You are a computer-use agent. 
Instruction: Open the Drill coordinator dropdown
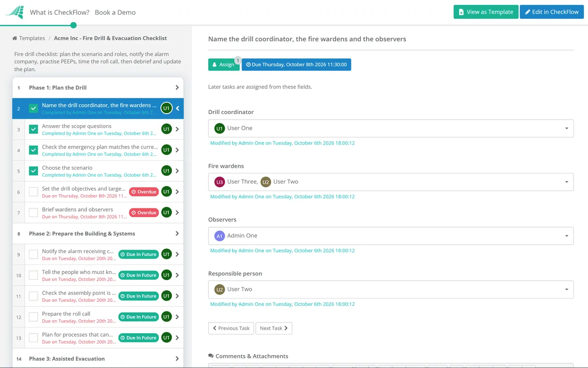(391, 128)
